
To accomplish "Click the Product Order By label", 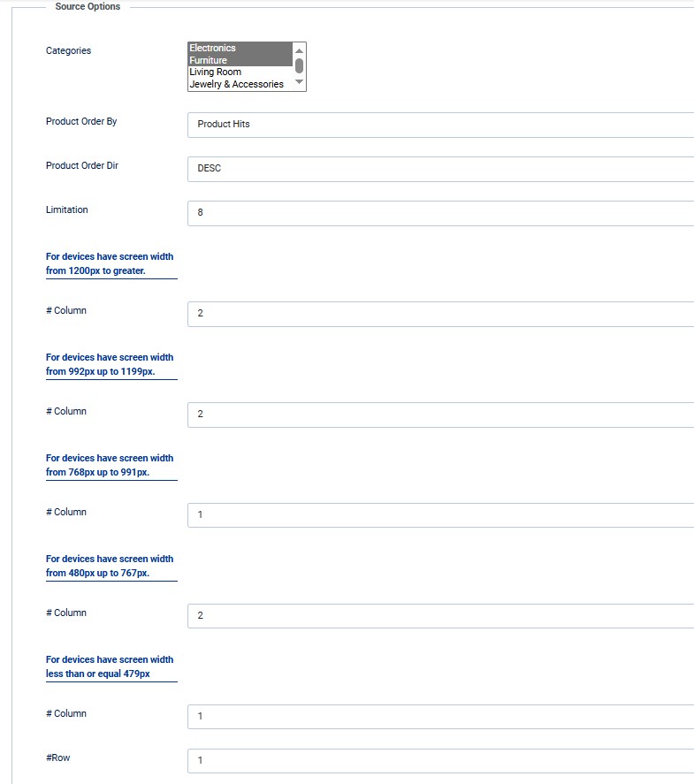I will pyautogui.click(x=81, y=121).
